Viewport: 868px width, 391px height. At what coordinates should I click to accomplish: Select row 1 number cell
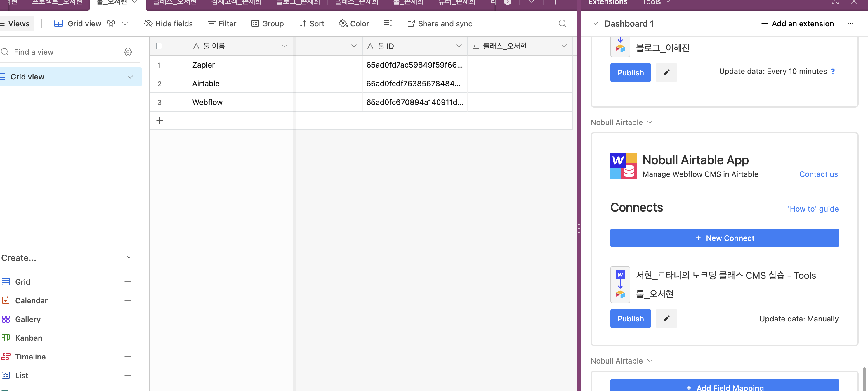[x=159, y=65]
